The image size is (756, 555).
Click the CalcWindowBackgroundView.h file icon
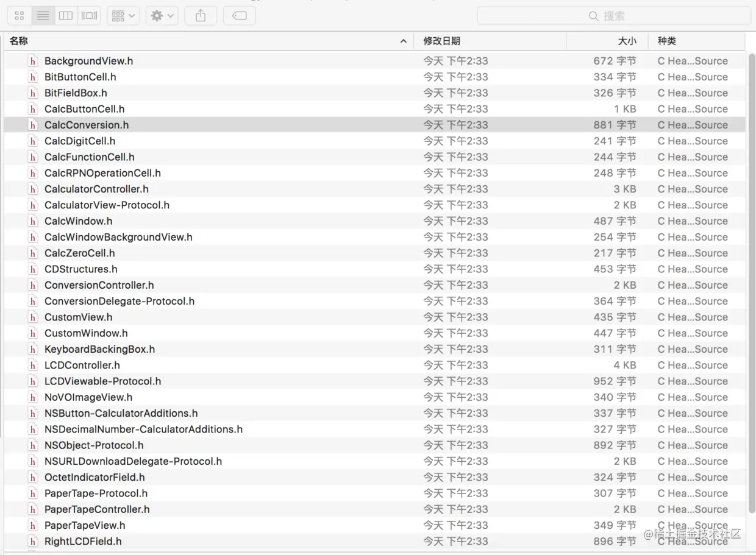pyautogui.click(x=33, y=237)
